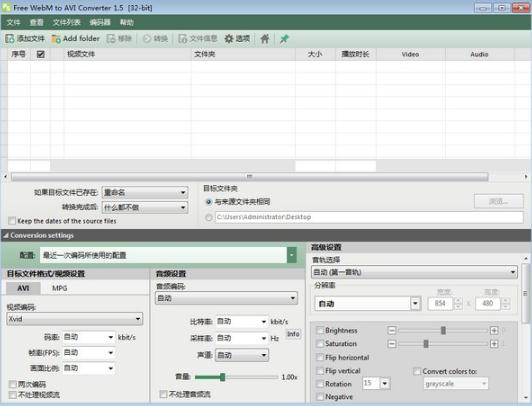
Task: Toggle the select-all checkbox in table header
Action: pyautogui.click(x=40, y=54)
